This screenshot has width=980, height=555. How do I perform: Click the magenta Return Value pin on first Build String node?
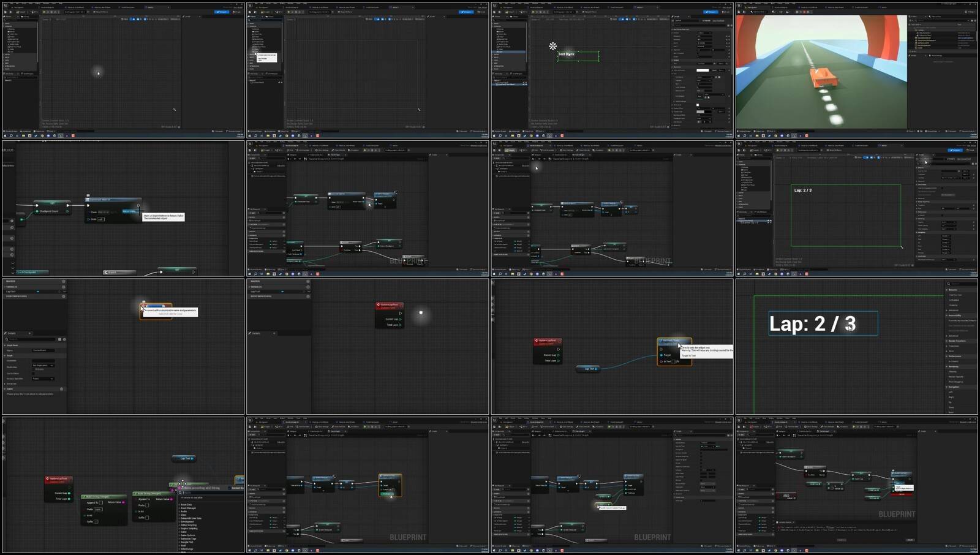[x=123, y=502]
